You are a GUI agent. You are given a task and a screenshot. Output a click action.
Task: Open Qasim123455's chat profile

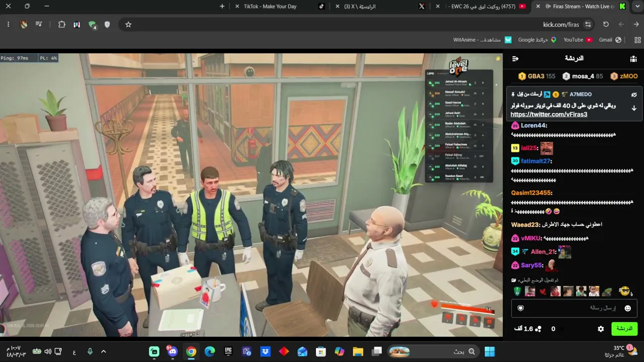[531, 193]
